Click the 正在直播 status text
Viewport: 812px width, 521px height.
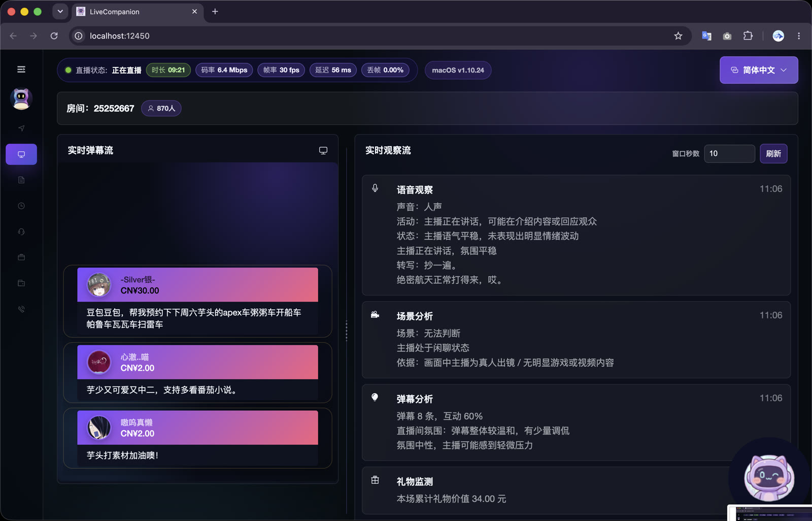pos(126,70)
